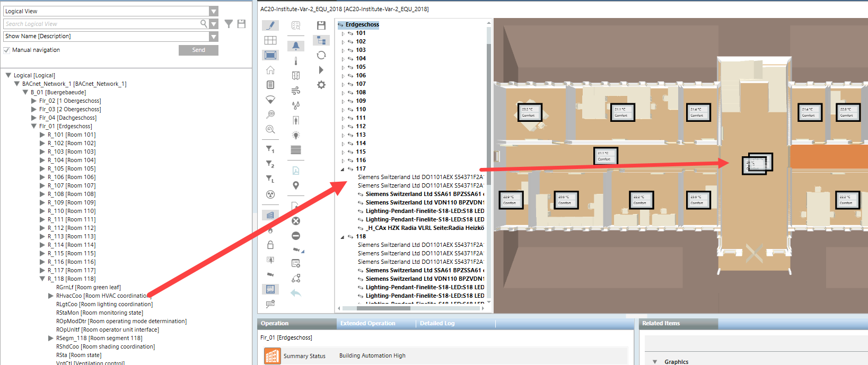Click the padlock icon in toolbar
The image size is (868, 365).
[x=270, y=245]
